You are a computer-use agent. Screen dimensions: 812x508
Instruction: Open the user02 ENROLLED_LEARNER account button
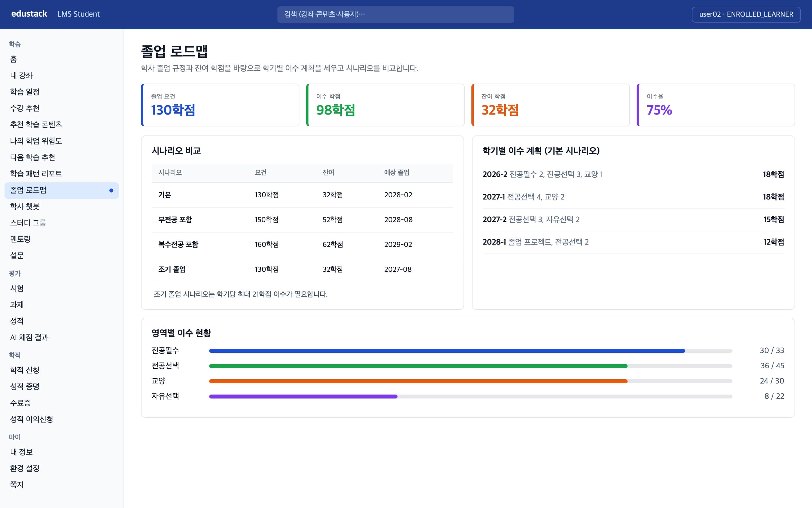(746, 14)
